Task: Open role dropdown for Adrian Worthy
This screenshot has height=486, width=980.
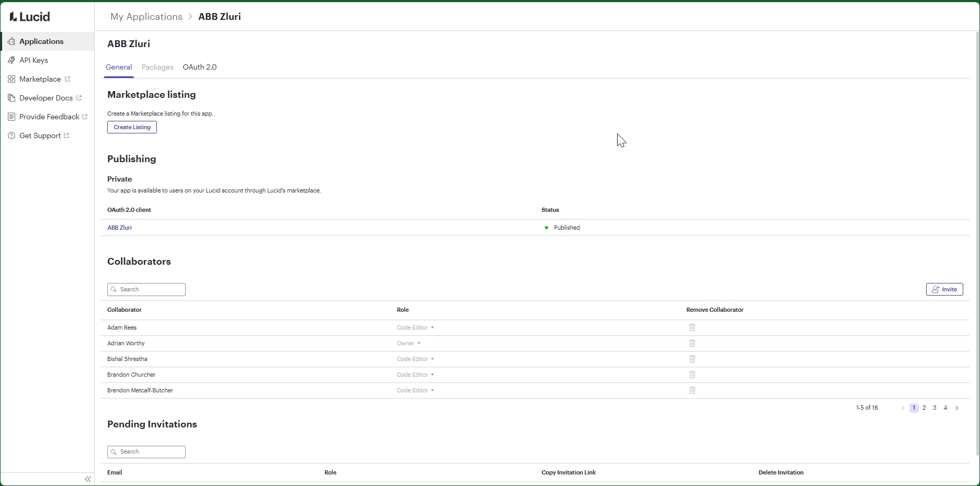Action: pyautogui.click(x=408, y=343)
